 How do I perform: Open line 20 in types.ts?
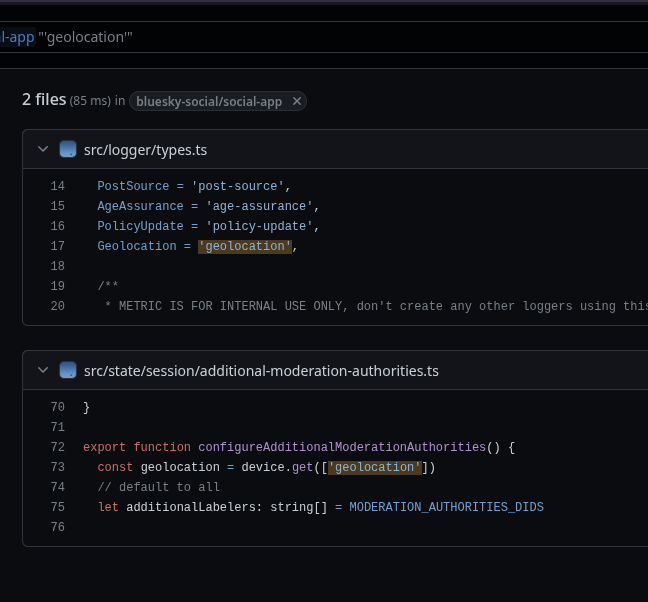(x=57, y=306)
